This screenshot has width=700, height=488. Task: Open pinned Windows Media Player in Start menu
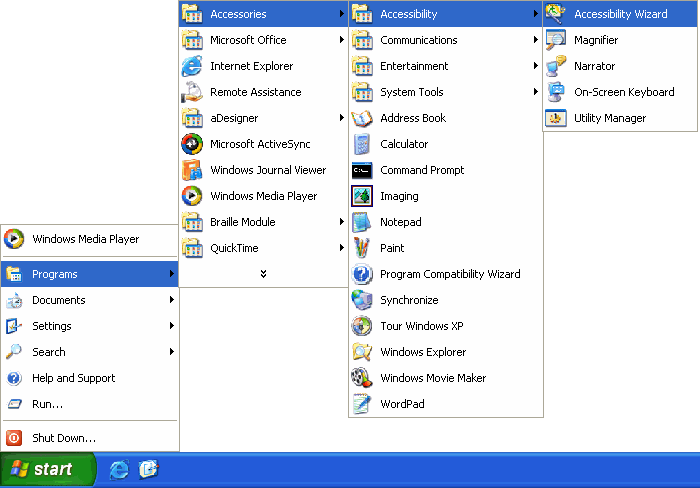click(x=90, y=239)
